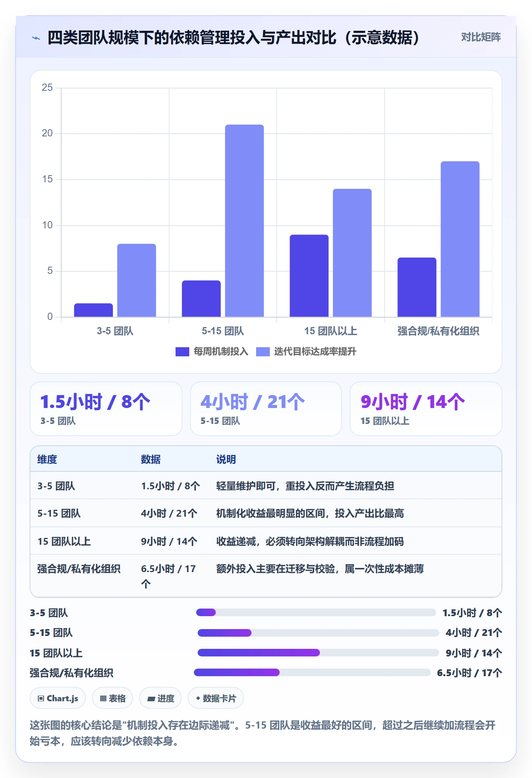
Task: Toggle the 迭代目标达成率提升 legend swatch
Action: (x=263, y=352)
